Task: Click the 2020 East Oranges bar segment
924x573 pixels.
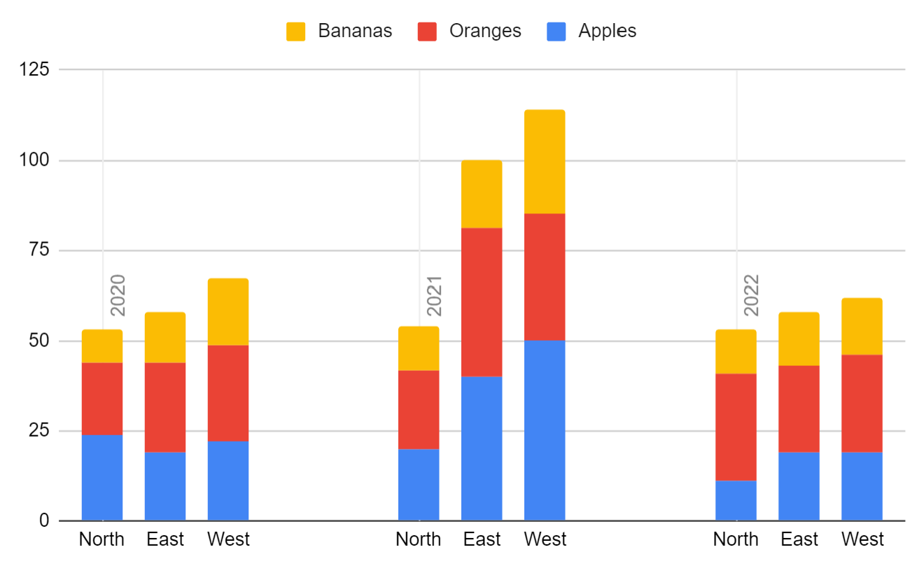Action: pos(165,407)
